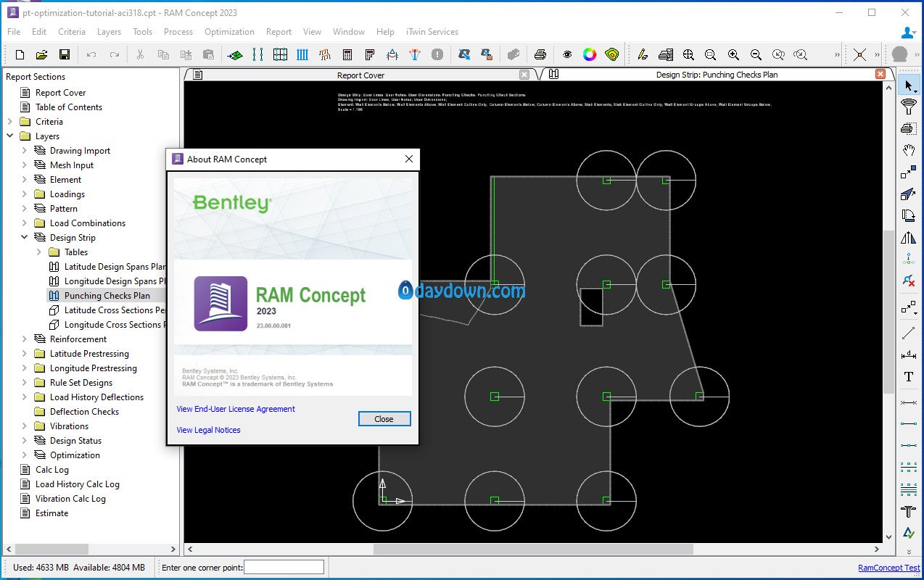Select the Vibration Calc Log item
This screenshot has height=580, width=924.
(70, 499)
